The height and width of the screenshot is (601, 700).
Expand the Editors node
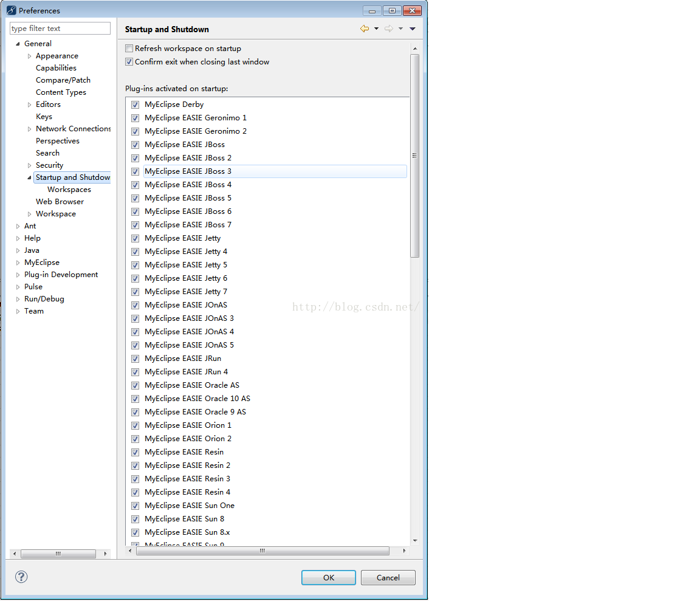coord(29,105)
